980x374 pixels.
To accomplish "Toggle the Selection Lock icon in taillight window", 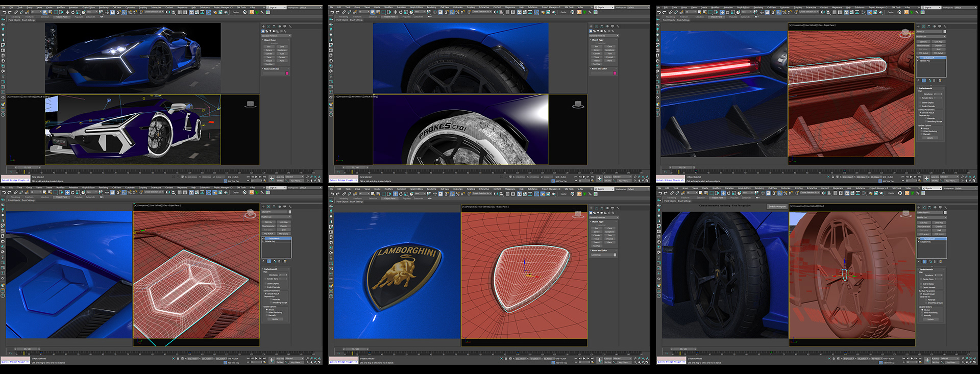I will 833,177.
